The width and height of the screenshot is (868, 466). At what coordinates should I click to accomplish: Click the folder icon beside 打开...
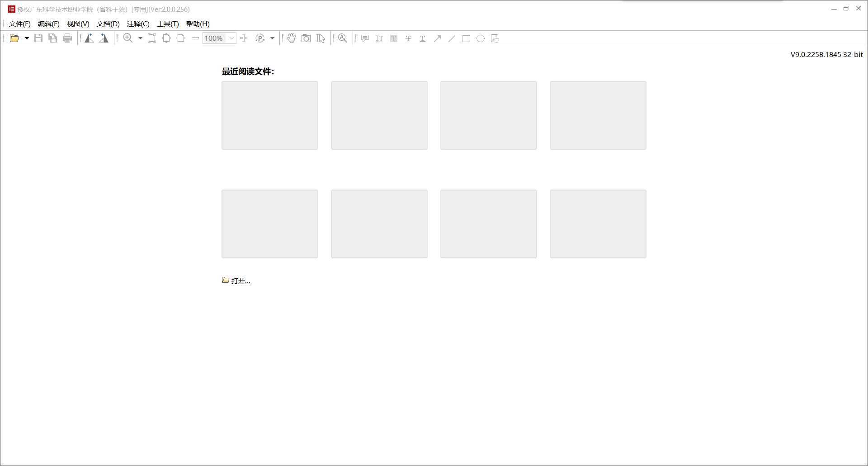click(226, 280)
